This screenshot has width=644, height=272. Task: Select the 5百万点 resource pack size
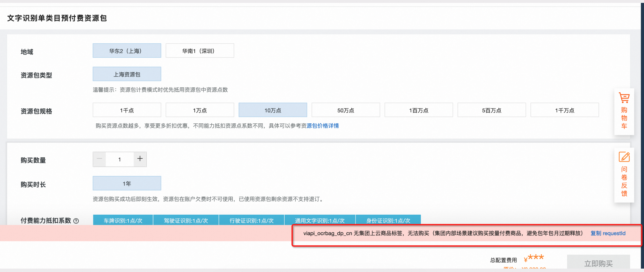(x=492, y=110)
